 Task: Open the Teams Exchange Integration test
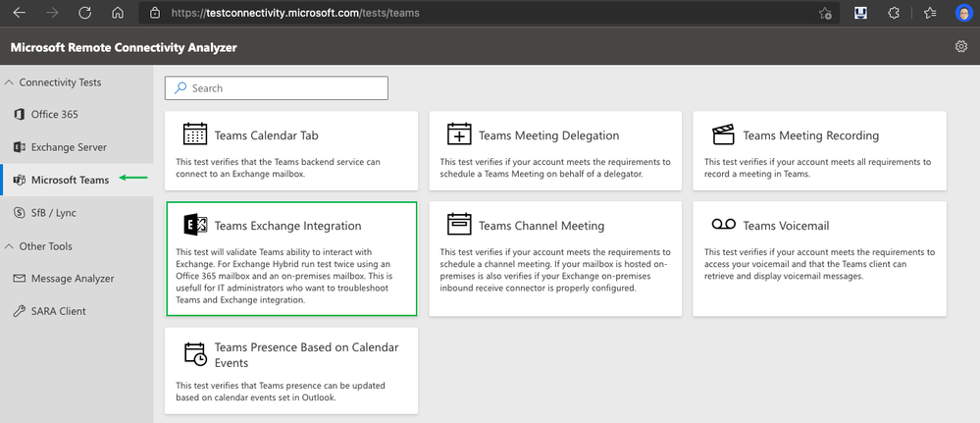[291, 258]
